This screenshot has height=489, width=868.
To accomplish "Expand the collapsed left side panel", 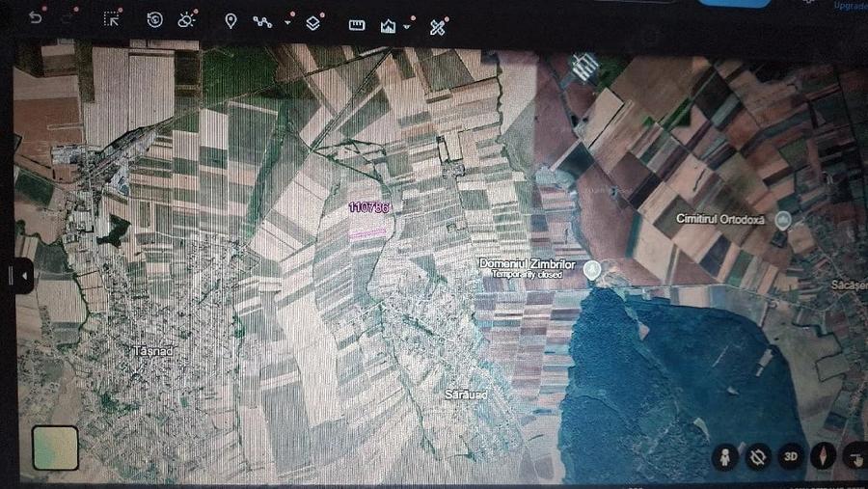I will pyautogui.click(x=22, y=275).
